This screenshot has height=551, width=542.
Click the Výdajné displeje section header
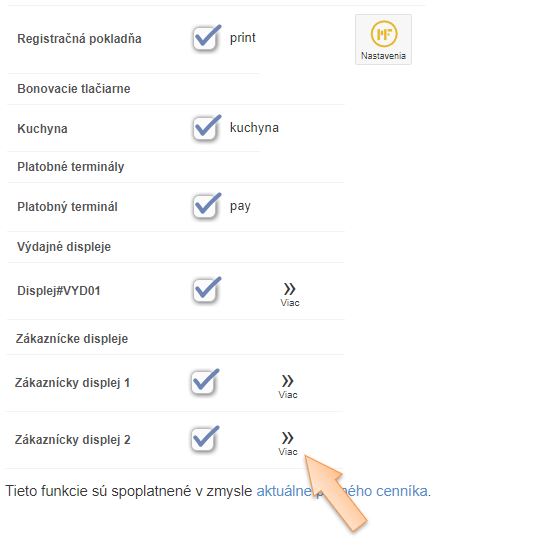coord(64,247)
